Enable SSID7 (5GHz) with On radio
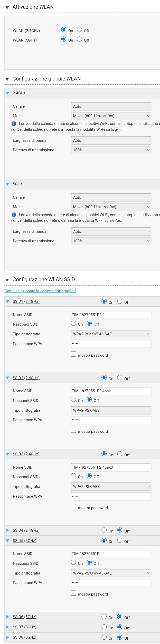The image size is (160, 644). tap(104, 627)
